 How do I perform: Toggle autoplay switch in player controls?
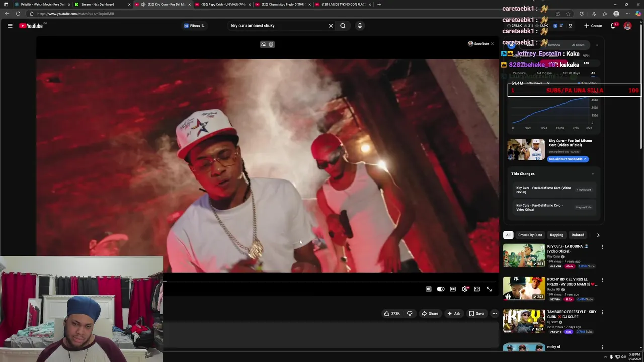coord(441,289)
